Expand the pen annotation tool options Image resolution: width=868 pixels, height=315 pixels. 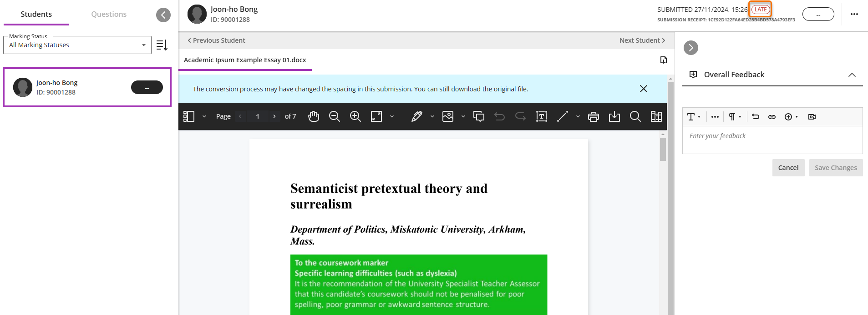tap(432, 116)
